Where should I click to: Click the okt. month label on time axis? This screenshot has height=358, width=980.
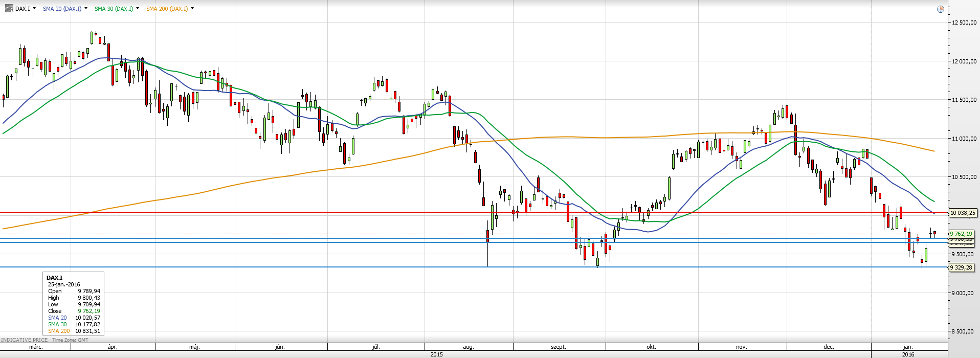[651, 347]
